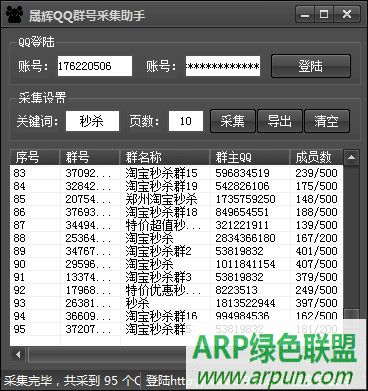Click the horizontal scrollbar left arrow

tap(18, 354)
